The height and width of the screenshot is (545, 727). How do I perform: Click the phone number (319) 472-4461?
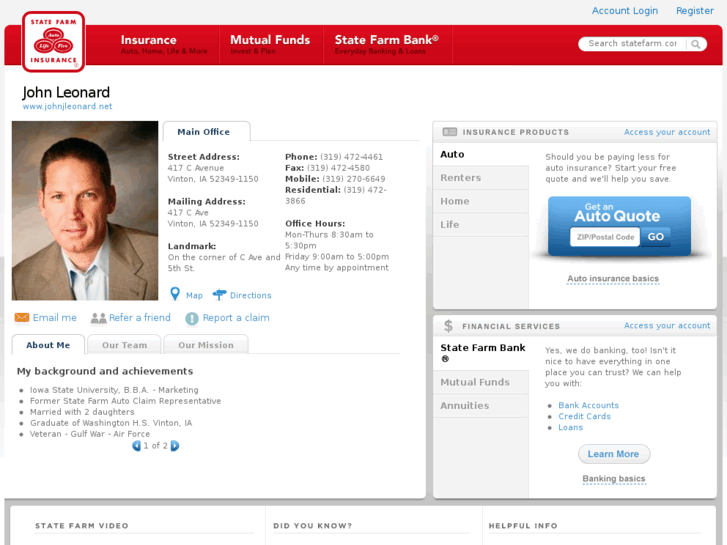pyautogui.click(x=351, y=157)
